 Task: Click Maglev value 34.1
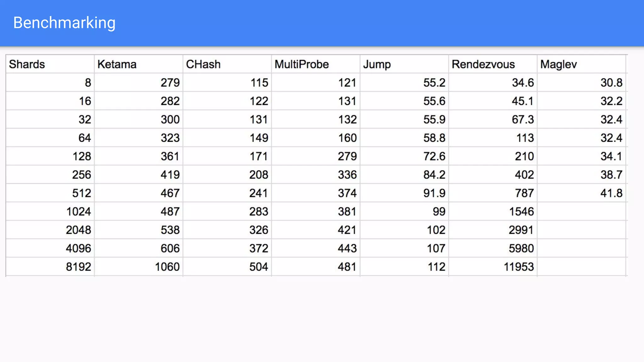point(582,156)
